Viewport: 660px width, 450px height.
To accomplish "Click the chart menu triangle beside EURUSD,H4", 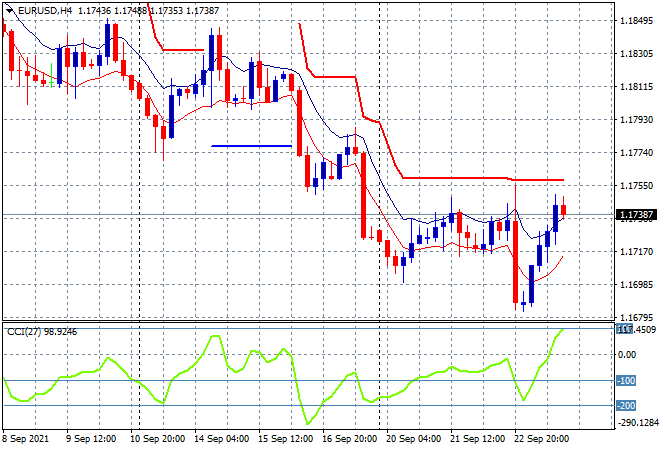I will click(x=9, y=11).
